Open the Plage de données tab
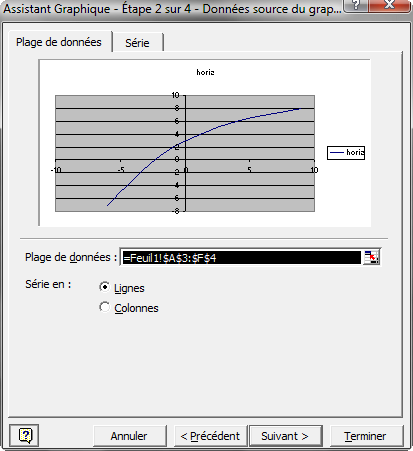 point(59,42)
